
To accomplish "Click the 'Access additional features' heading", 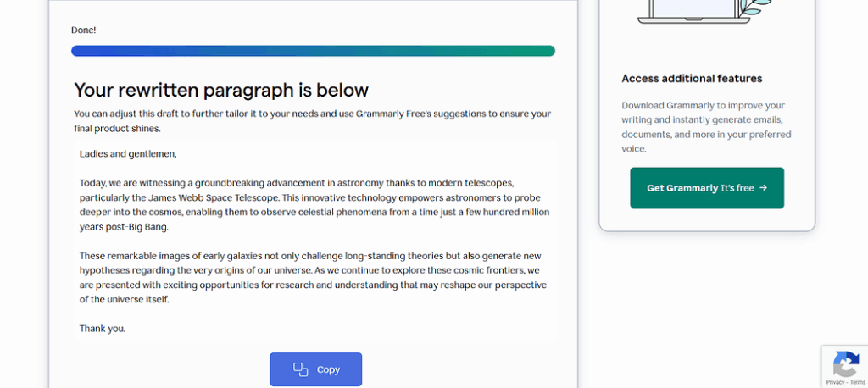I will (692, 79).
